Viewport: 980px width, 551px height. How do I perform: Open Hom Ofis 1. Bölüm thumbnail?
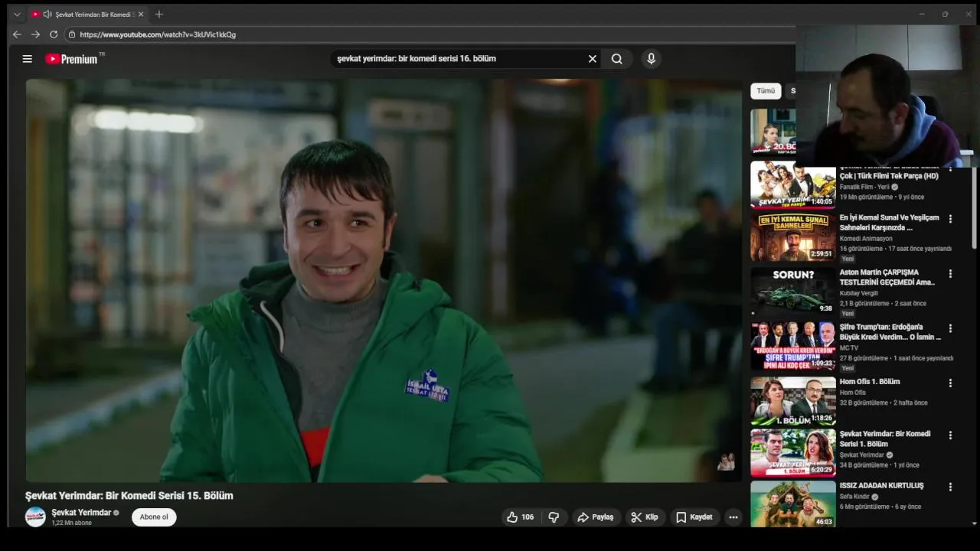[793, 401]
